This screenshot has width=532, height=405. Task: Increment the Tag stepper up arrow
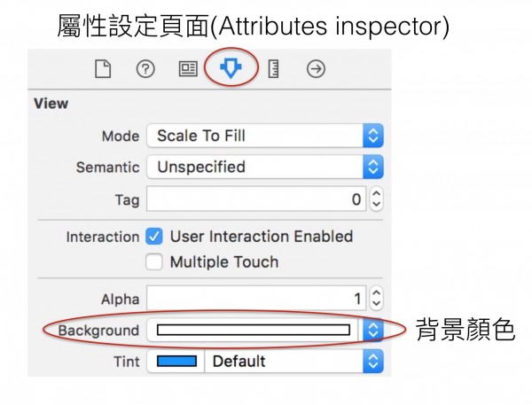376,193
